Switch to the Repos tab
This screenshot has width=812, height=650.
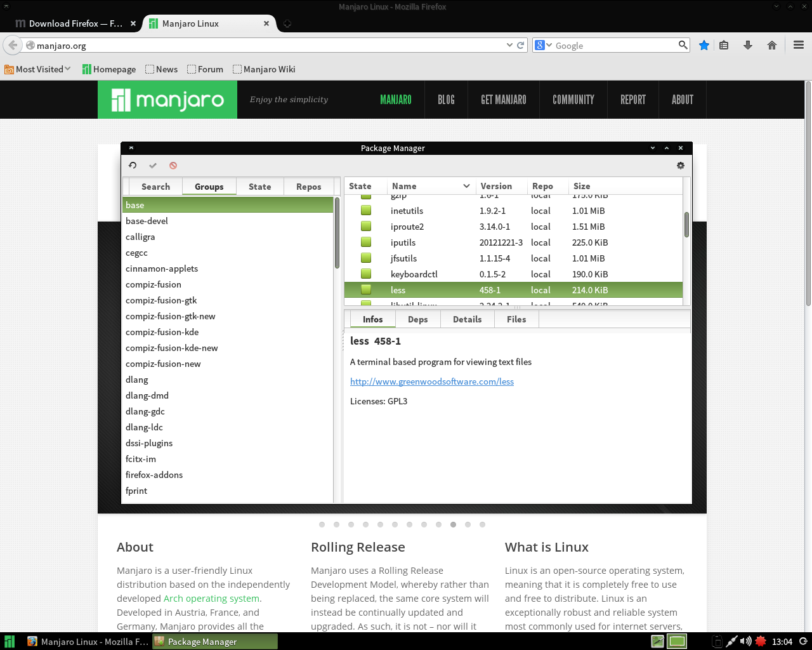(309, 187)
